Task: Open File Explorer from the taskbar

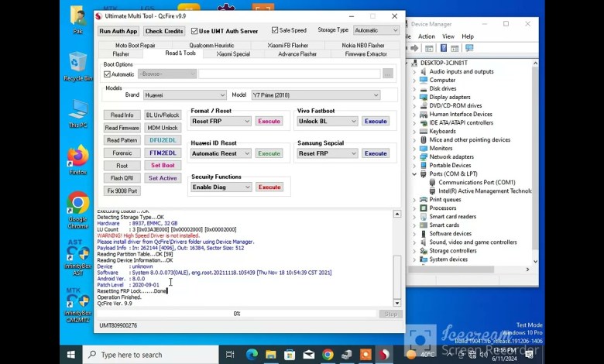Action: pyautogui.click(x=271, y=355)
